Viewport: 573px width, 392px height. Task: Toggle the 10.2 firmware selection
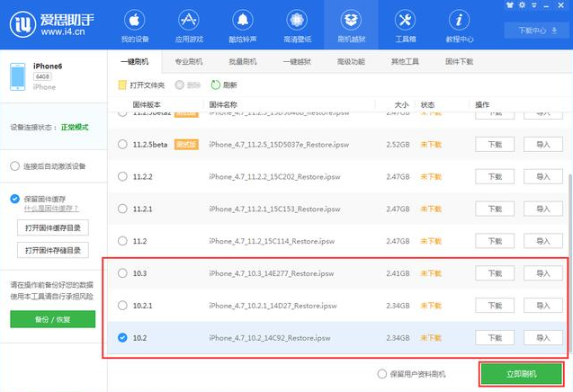click(122, 337)
